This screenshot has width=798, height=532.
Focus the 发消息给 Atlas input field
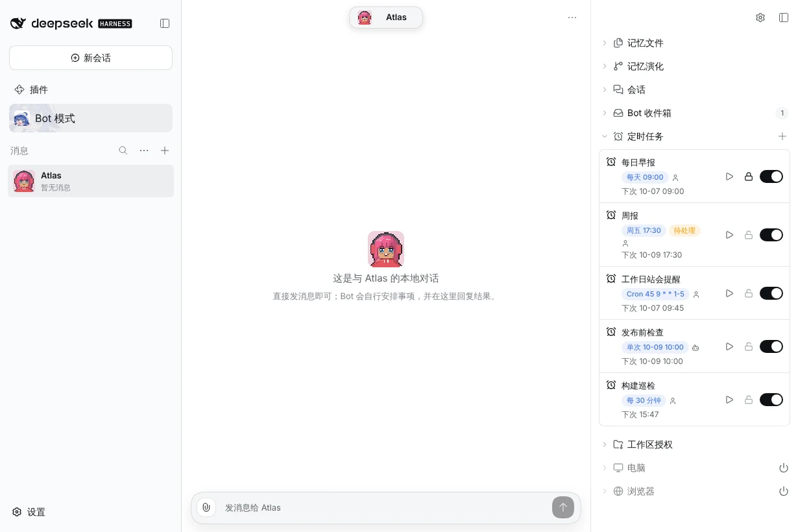pyautogui.click(x=383, y=507)
